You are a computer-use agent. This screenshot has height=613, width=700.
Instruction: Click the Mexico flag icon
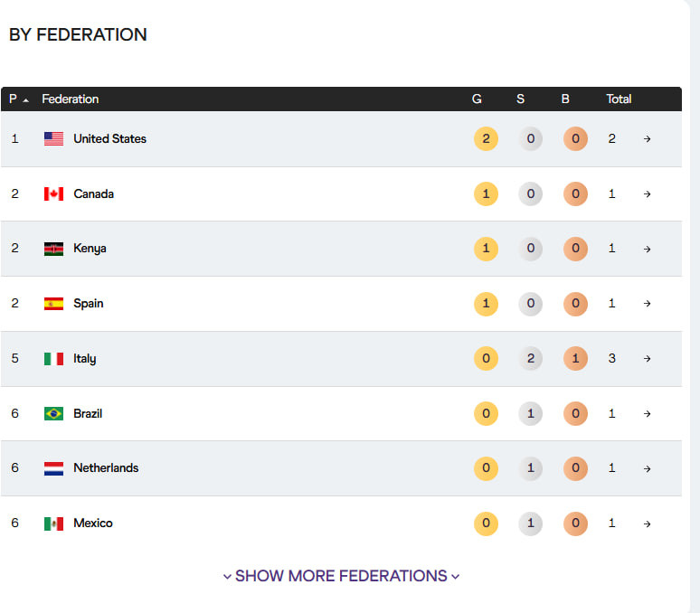53,523
